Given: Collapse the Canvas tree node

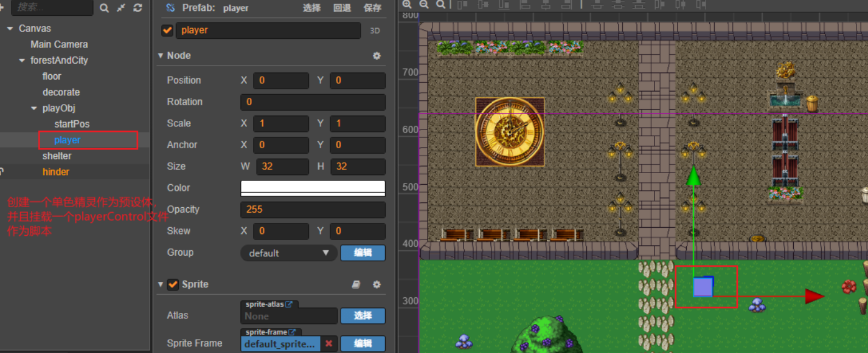Looking at the screenshot, I should point(10,29).
